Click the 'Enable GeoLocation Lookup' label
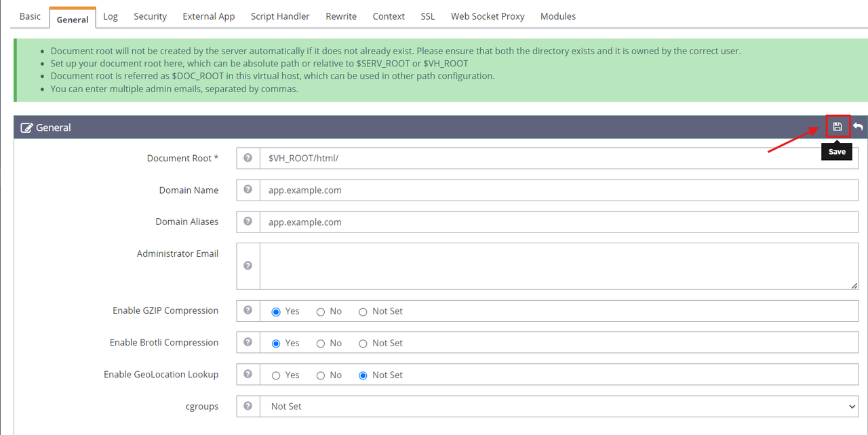 (x=161, y=374)
